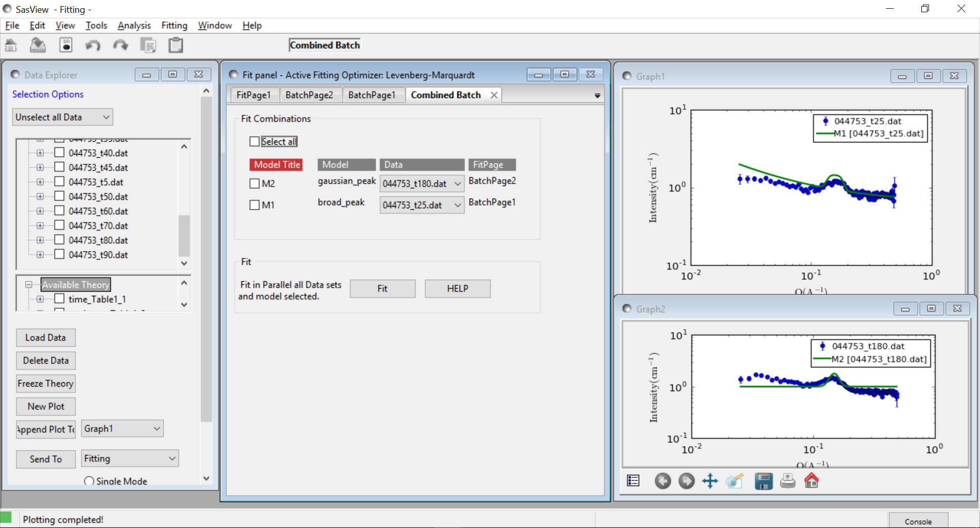Click the undo arrow in the main toolbar
Viewport: 980px width, 528px height.
click(x=92, y=46)
